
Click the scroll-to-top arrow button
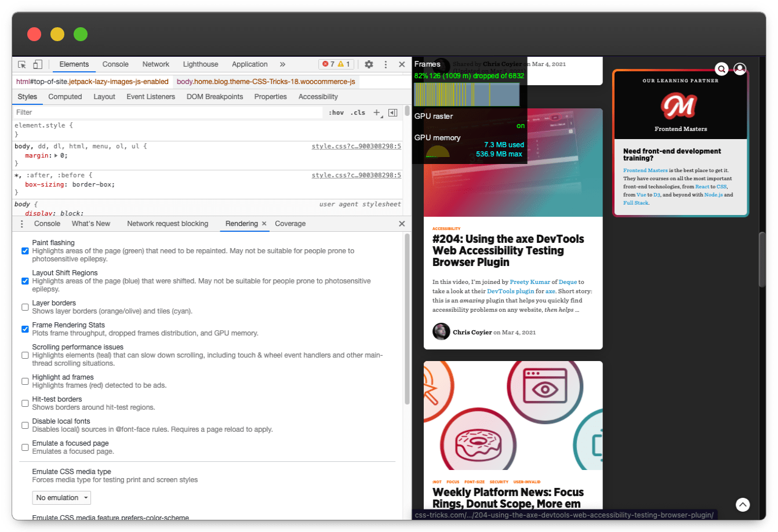pyautogui.click(x=743, y=504)
